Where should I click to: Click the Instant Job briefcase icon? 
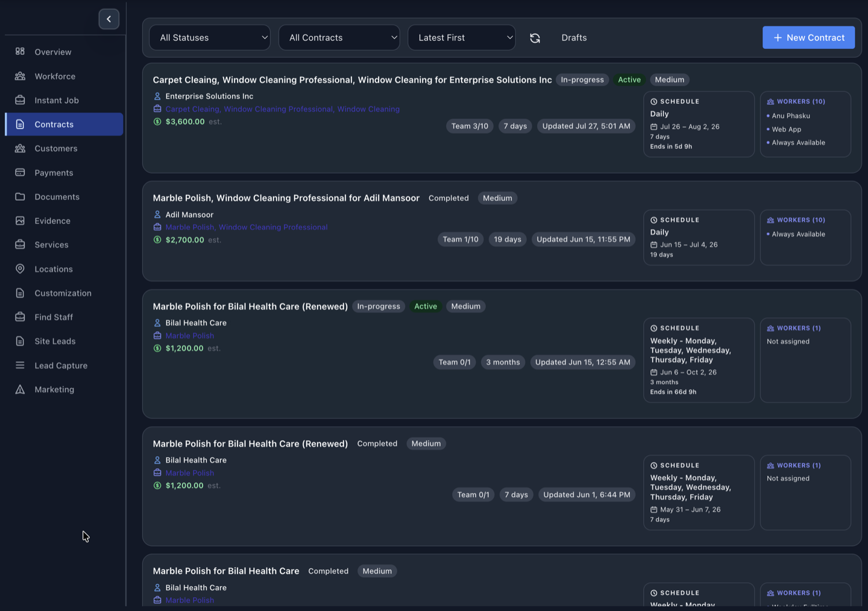[x=20, y=100]
